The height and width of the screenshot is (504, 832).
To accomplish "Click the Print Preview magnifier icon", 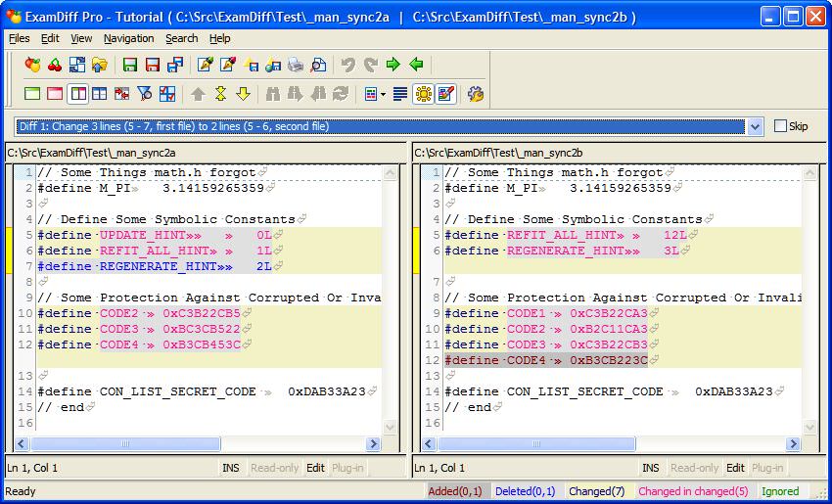I will [318, 65].
